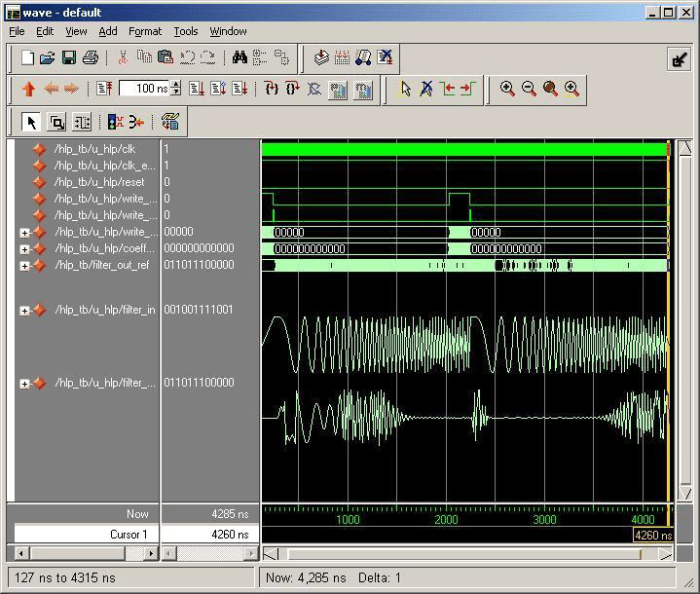The height and width of the screenshot is (594, 700).
Task: Click the Zoom Out magnifier icon
Action: 529,89
